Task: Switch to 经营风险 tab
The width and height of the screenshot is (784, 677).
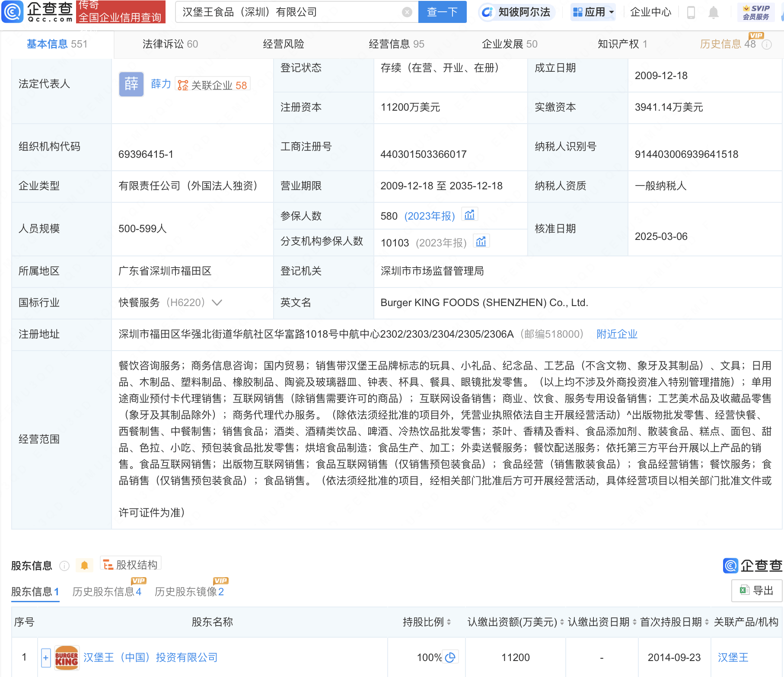Action: click(284, 44)
